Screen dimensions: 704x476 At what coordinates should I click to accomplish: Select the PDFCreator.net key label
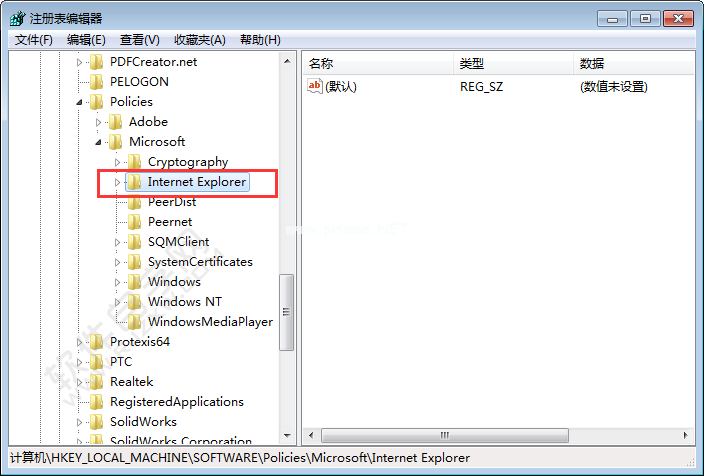tap(154, 62)
